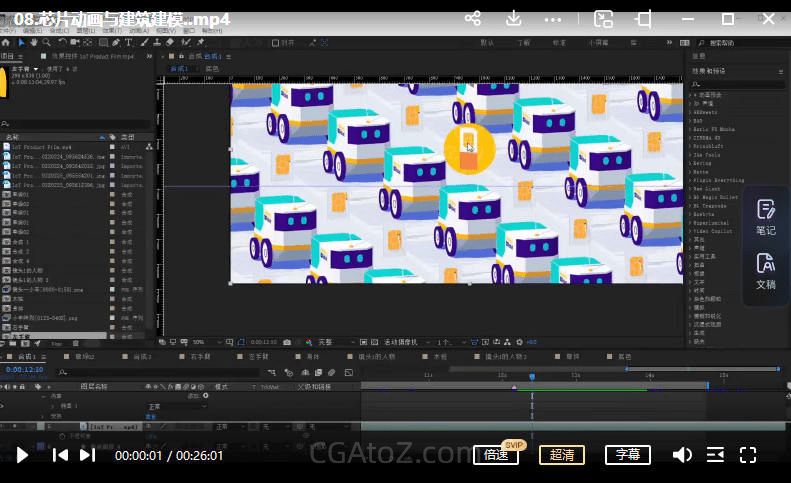Click the orange circle highlight in preview
The height and width of the screenshot is (483, 791).
pos(469,148)
